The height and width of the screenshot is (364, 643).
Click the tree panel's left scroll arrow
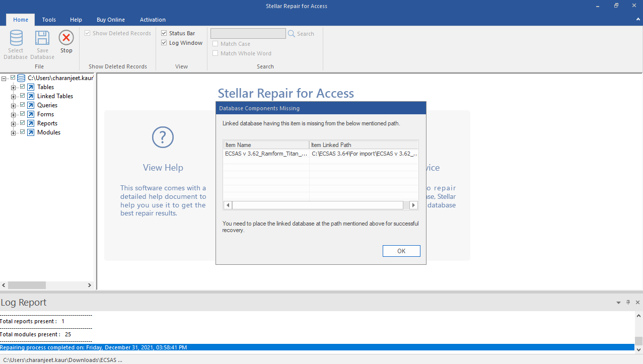tap(5, 285)
